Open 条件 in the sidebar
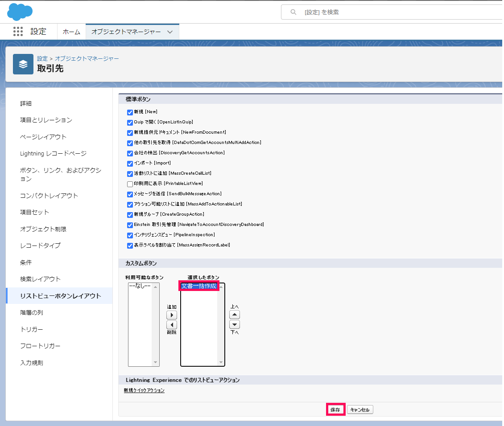This screenshot has height=426, width=504. (26, 262)
